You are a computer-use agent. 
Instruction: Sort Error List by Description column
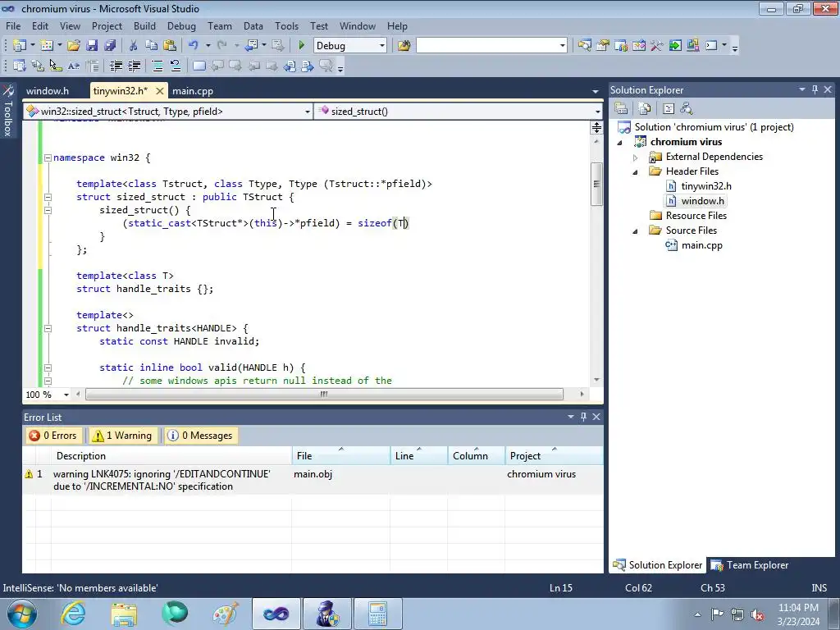click(x=171, y=455)
